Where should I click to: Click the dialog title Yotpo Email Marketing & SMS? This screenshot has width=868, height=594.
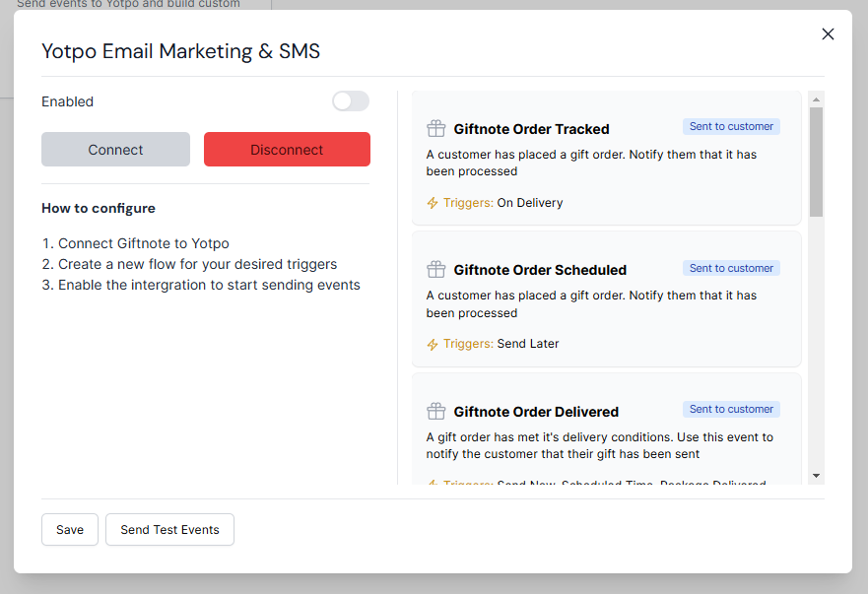[x=181, y=51]
